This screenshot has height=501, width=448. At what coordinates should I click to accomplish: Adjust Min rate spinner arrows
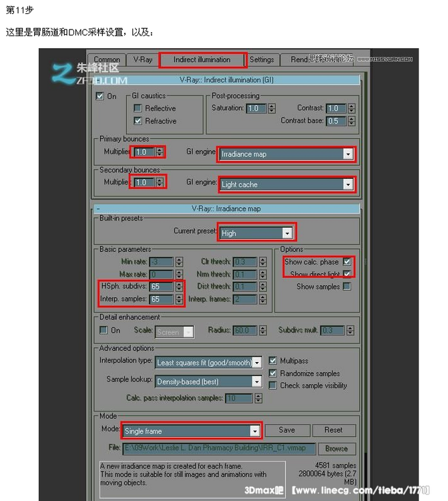[179, 262]
